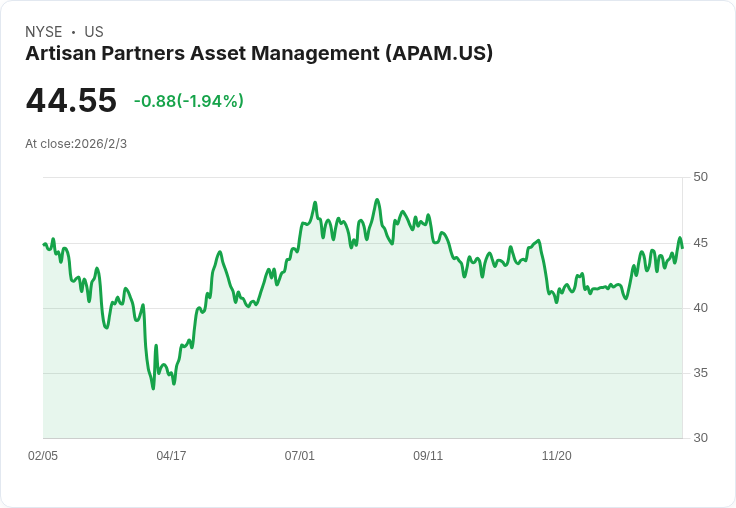Click the line's starting point at 02/05
Viewport: 736px width, 508px height.
point(44,244)
